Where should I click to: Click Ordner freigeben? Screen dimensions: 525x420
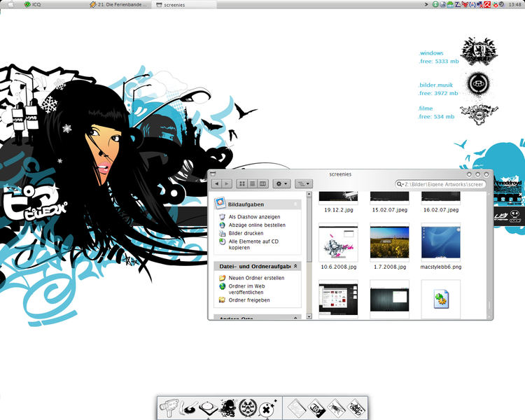[249, 300]
